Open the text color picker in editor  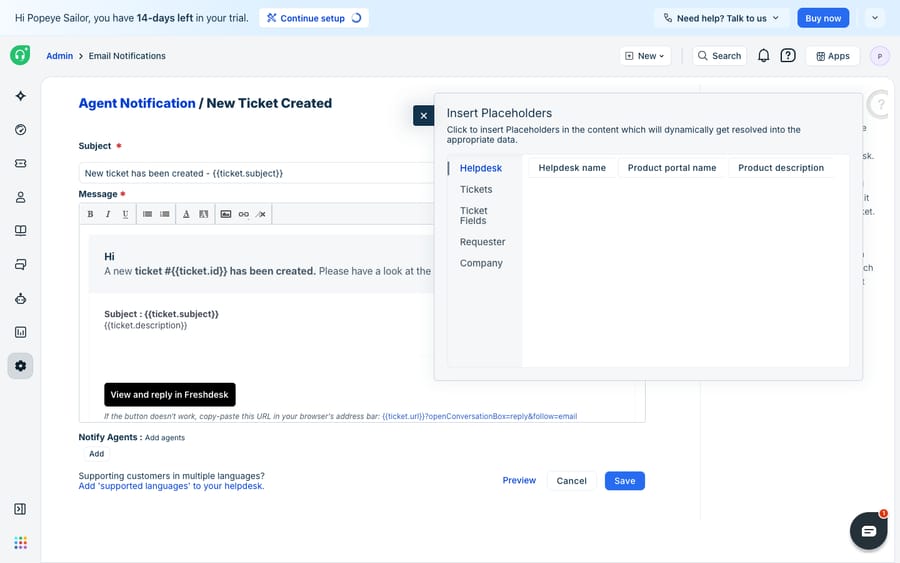coord(186,214)
